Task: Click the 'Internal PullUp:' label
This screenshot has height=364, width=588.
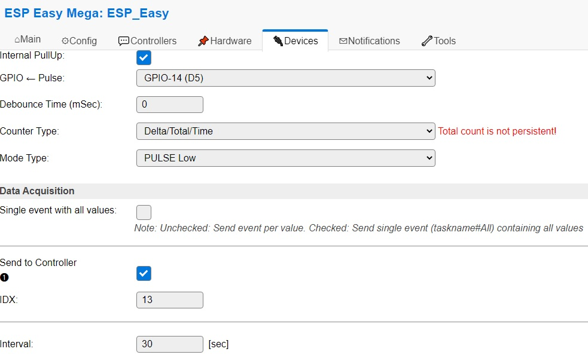Action: click(32, 56)
